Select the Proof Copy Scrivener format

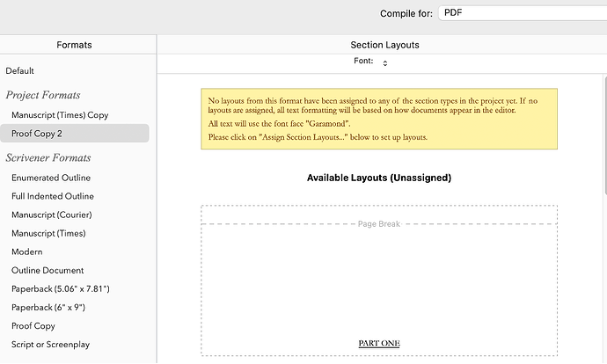[x=33, y=325]
